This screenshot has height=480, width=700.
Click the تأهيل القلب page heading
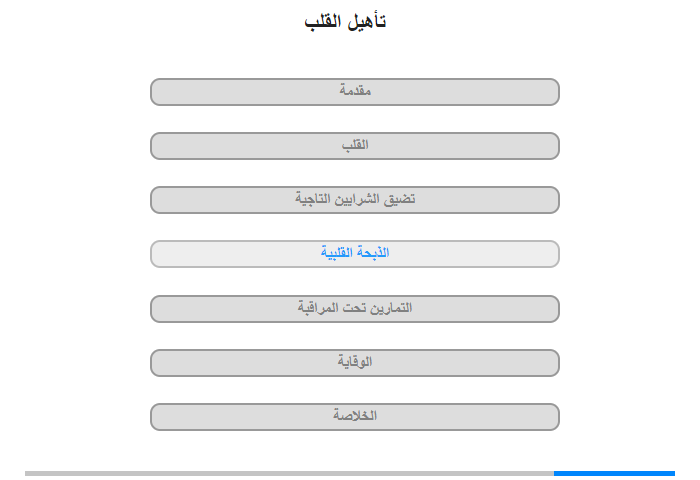click(x=345, y=21)
